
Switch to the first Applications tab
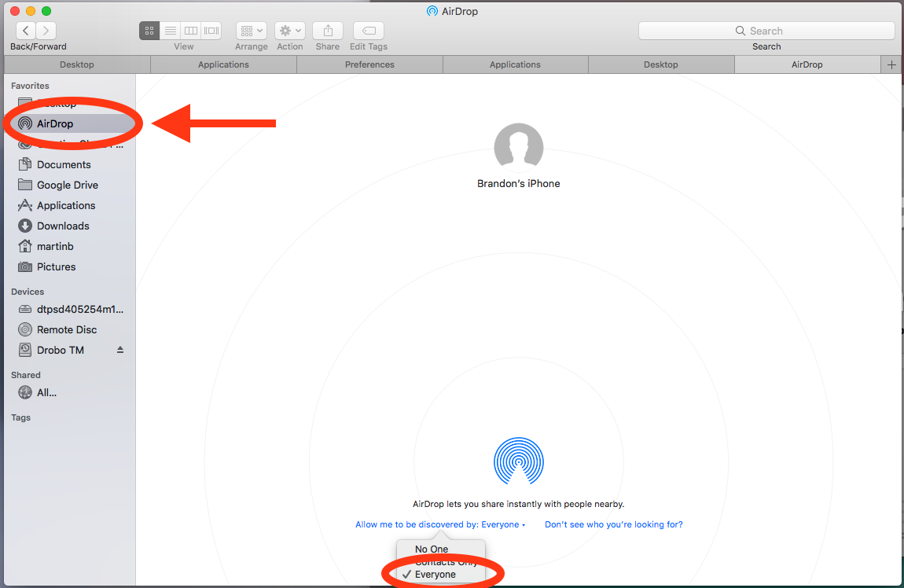pyautogui.click(x=224, y=64)
